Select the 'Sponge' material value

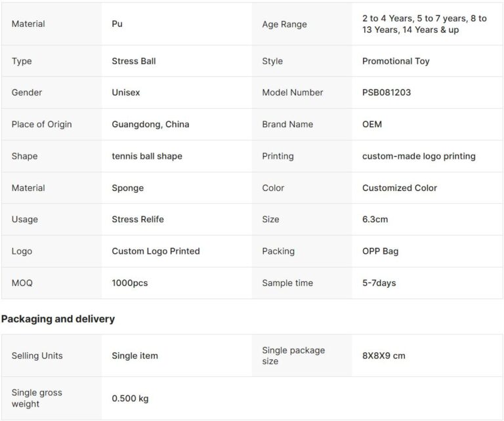[128, 188]
